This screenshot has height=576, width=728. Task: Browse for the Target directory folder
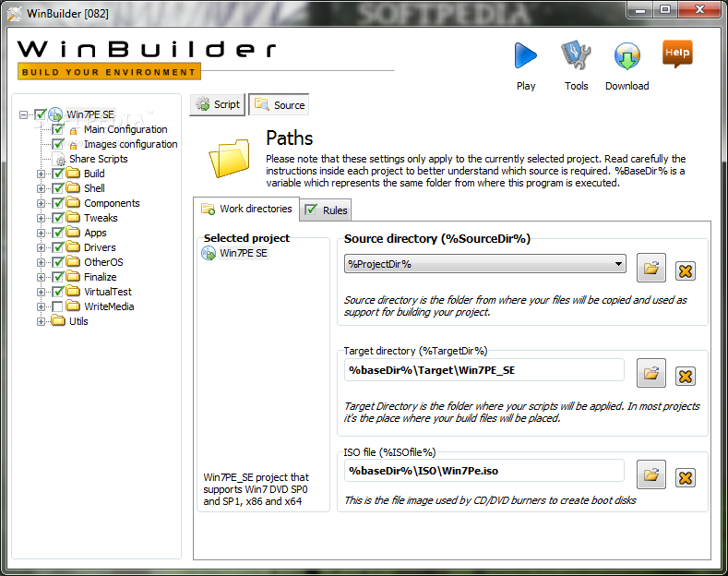[651, 373]
